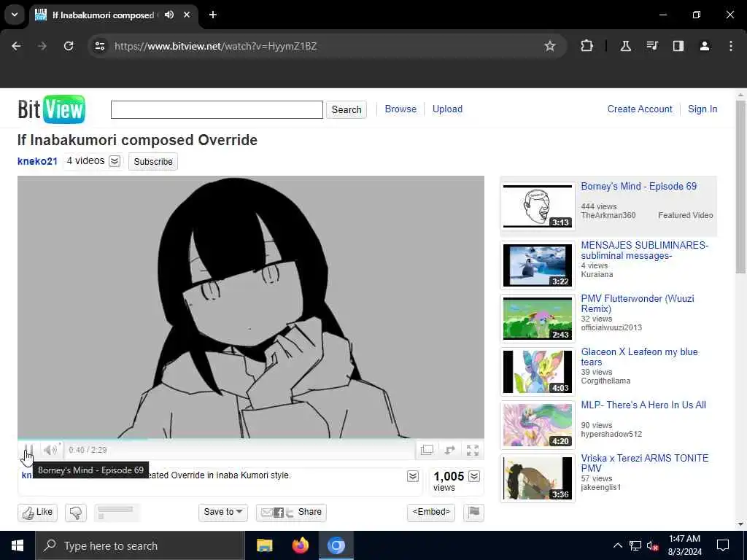This screenshot has height=560, width=747.
Task: Seek within the video progress bar
Action: 251,438
